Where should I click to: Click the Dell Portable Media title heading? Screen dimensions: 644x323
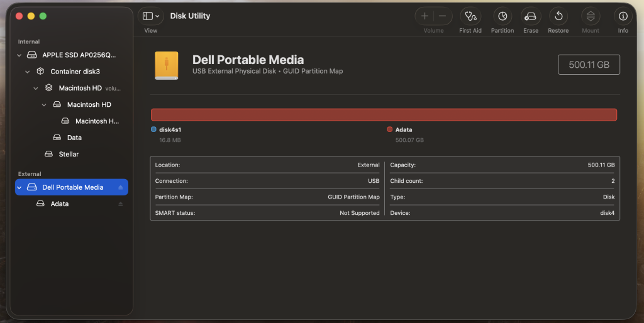tap(248, 60)
